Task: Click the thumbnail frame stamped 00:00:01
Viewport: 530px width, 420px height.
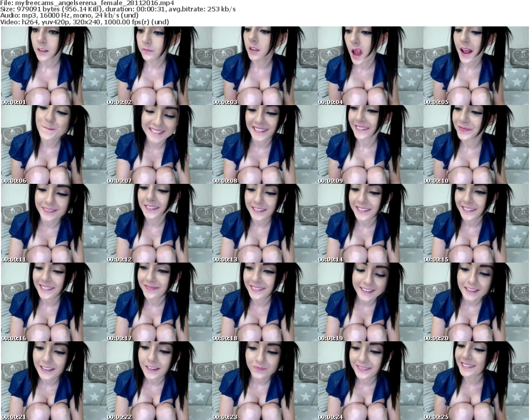Action: coord(54,66)
